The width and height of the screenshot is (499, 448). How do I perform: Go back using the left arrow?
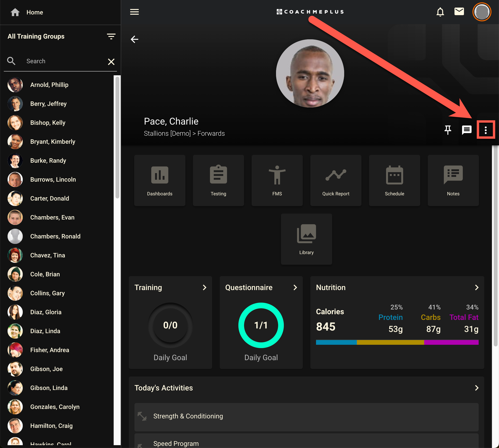pos(134,39)
